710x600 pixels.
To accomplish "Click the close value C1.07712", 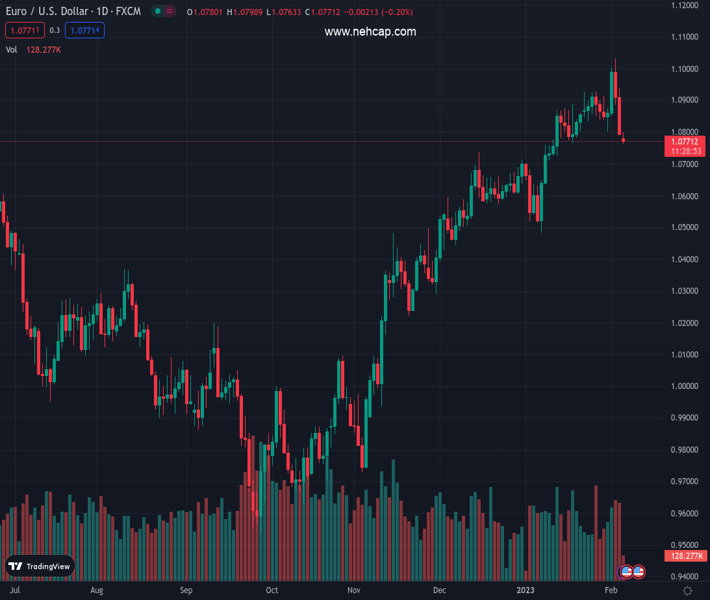I will tap(322, 12).
